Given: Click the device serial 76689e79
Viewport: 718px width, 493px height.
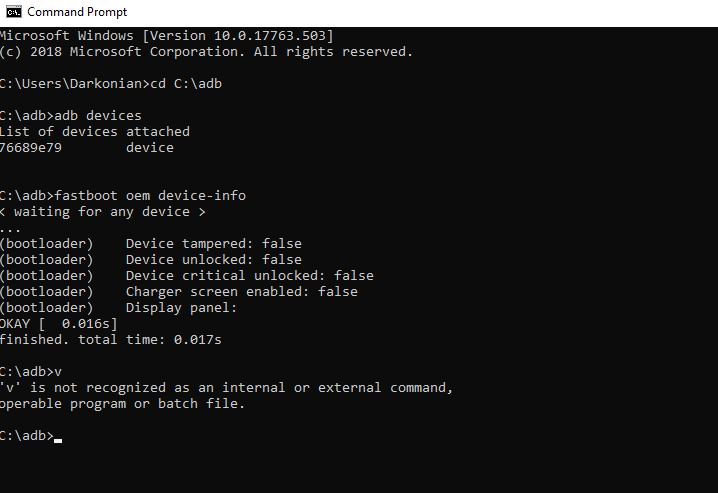Looking at the screenshot, I should tap(31, 147).
